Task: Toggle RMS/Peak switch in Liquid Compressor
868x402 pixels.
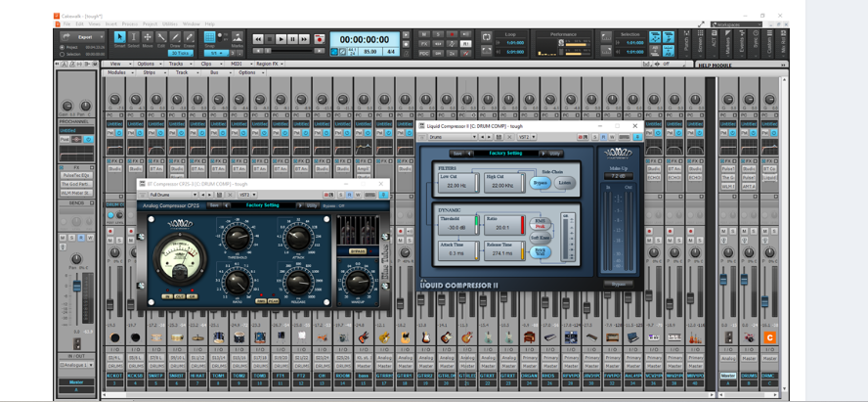Action: [540, 223]
